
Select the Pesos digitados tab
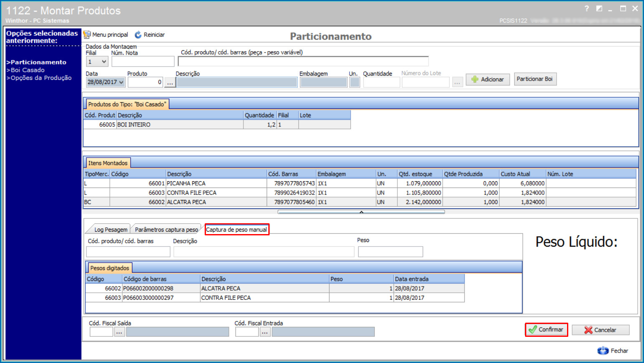(x=110, y=268)
